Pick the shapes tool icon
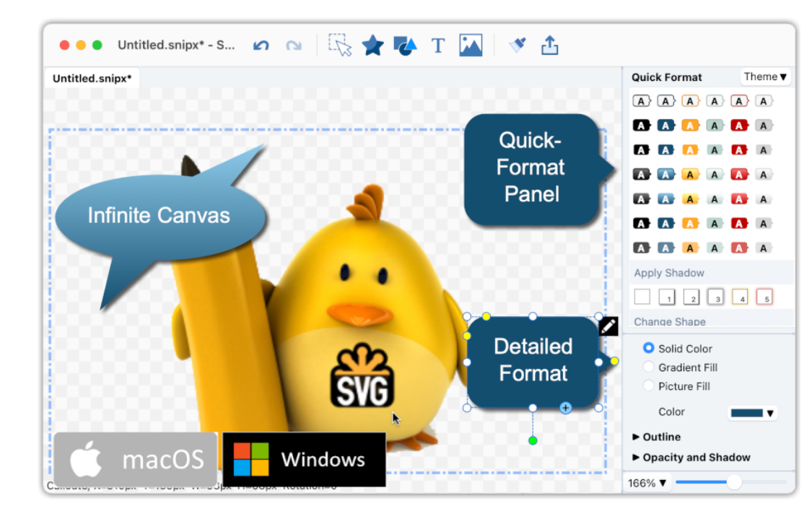The width and height of the screenshot is (812, 506). (405, 45)
